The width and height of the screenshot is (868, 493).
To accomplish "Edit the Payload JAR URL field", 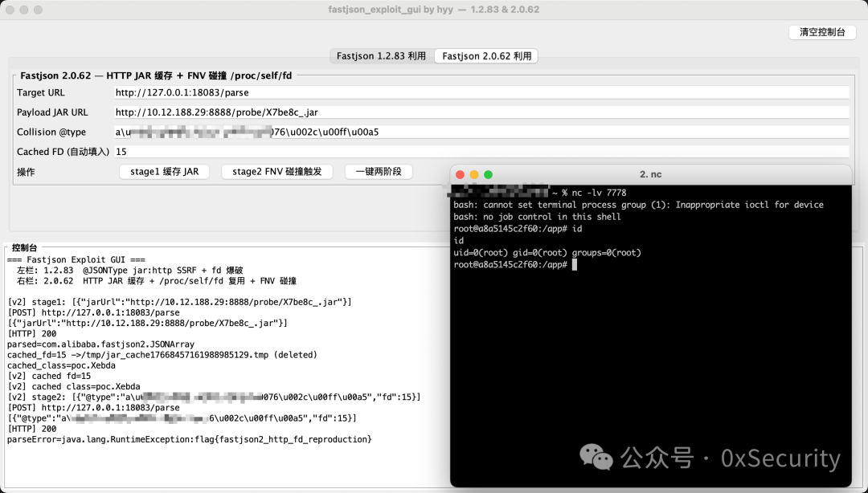I will 481,112.
